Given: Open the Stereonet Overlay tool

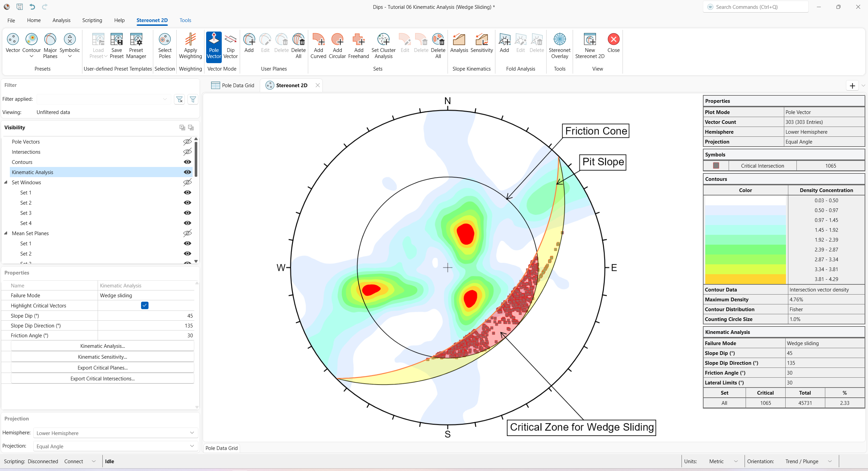Looking at the screenshot, I should 559,45.
